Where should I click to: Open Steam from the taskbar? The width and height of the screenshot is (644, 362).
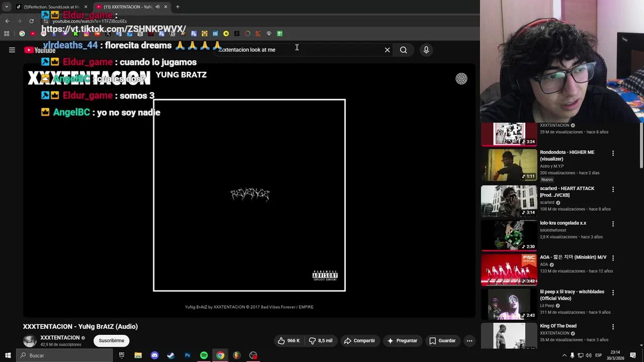point(171,355)
